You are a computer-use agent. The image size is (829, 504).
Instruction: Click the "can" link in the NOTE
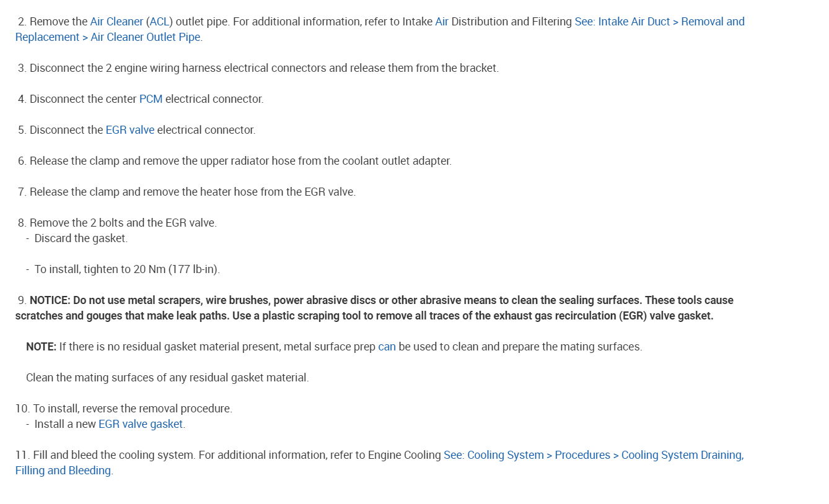(387, 347)
